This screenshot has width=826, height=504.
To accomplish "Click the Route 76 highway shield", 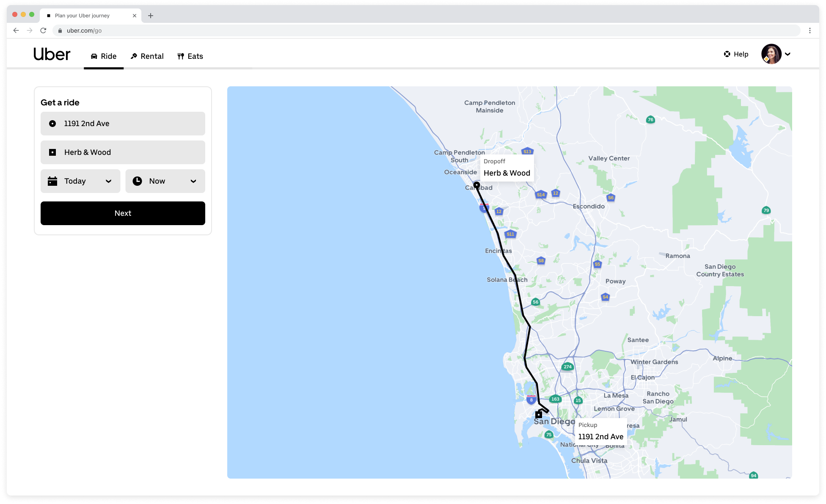I will pyautogui.click(x=650, y=120).
